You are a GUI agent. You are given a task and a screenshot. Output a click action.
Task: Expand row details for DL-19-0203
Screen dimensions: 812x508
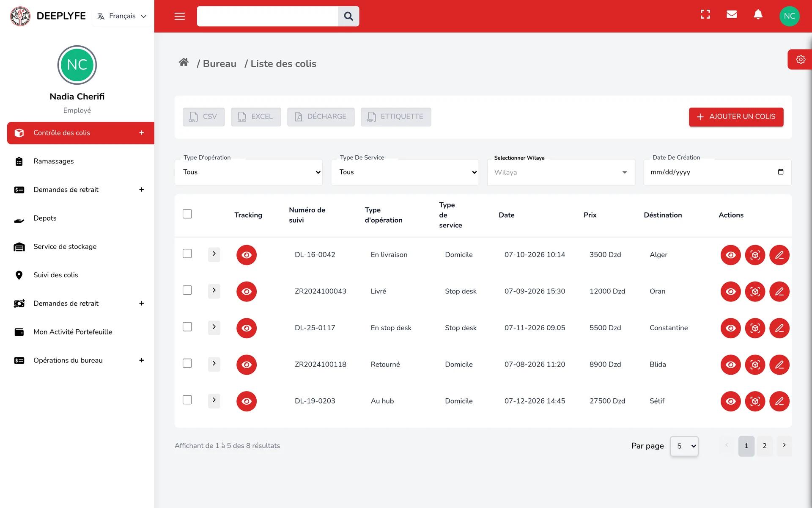click(214, 400)
